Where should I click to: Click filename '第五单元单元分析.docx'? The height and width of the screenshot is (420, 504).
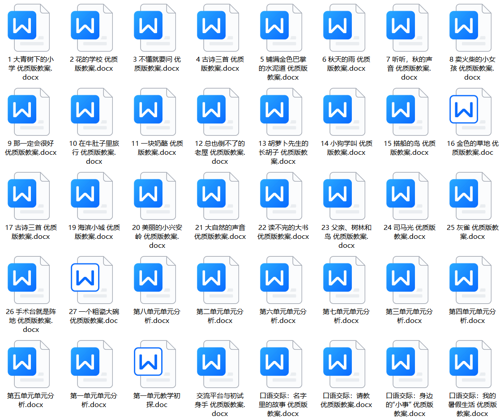30,400
